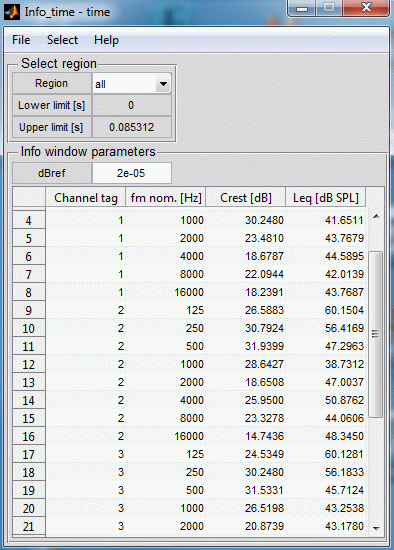The image size is (394, 550).
Task: Click the Crest [dB] column header
Action: click(246, 198)
